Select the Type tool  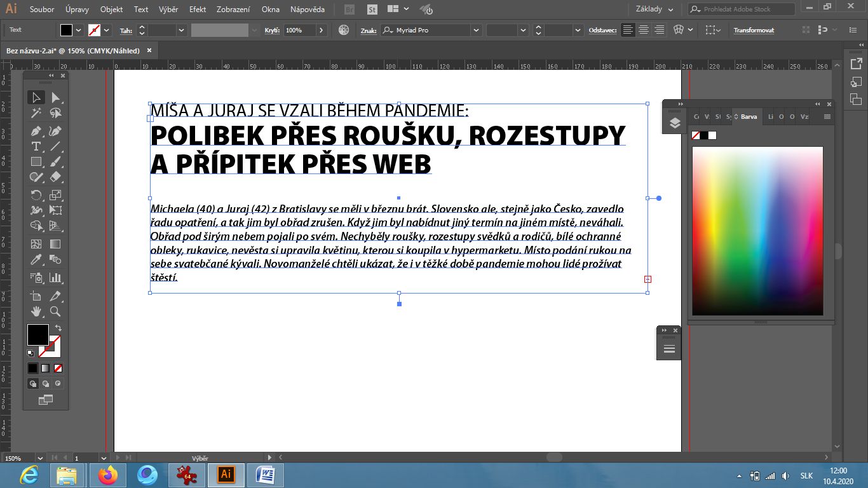(36, 147)
